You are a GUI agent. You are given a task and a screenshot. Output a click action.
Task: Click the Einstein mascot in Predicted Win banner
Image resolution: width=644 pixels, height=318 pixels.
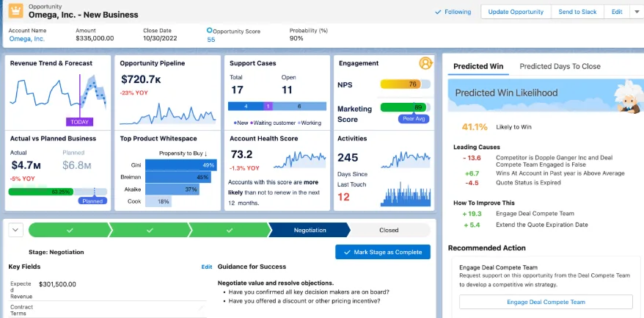coord(628,96)
